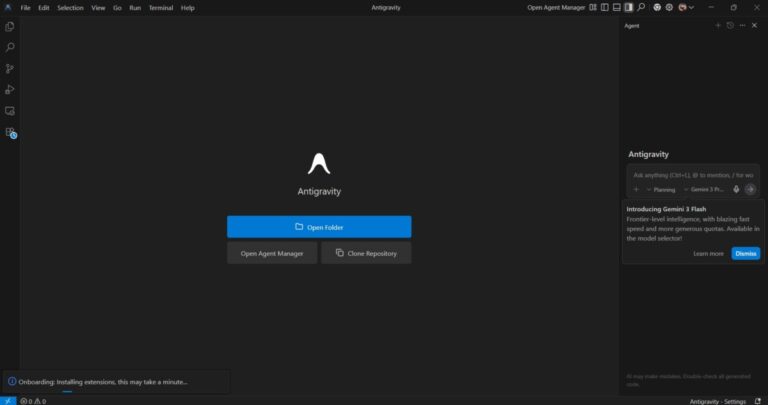Open the Run and Debug view
Viewport: 768px width, 405px height.
[10, 90]
